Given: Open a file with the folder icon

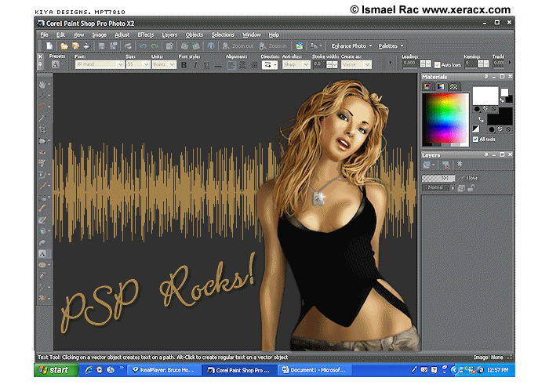Looking at the screenshot, I should tap(64, 45).
